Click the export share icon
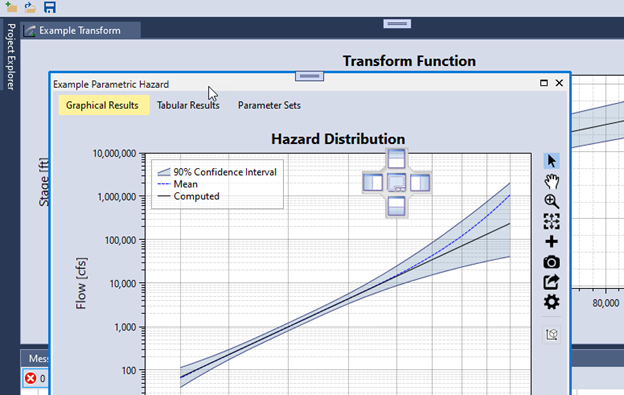Viewport: 624px width, 395px height. pos(552,282)
